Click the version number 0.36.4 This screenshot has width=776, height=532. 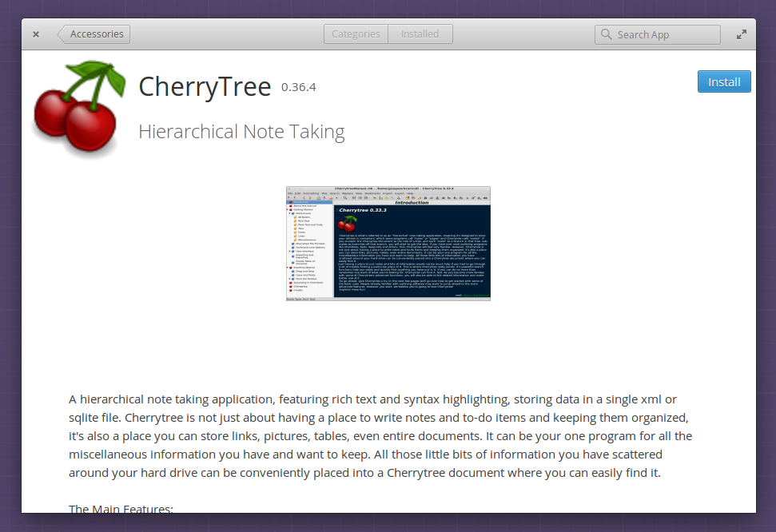point(298,87)
